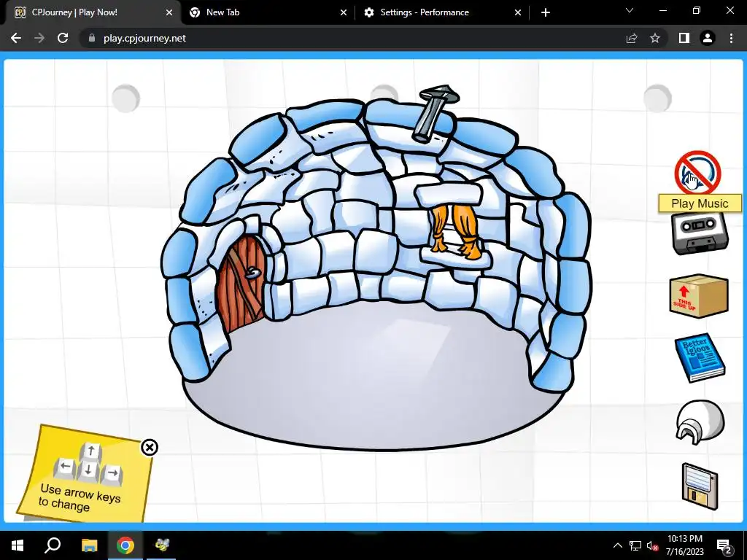Open Chrome three-dot menu

point(731,38)
